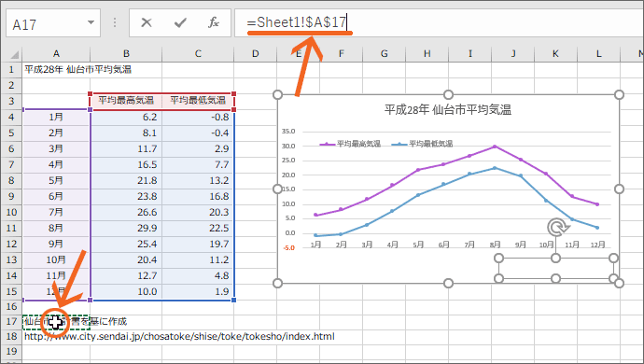Click the 6月 category axis label
Screen dimensions: 644x364
tap(443, 245)
